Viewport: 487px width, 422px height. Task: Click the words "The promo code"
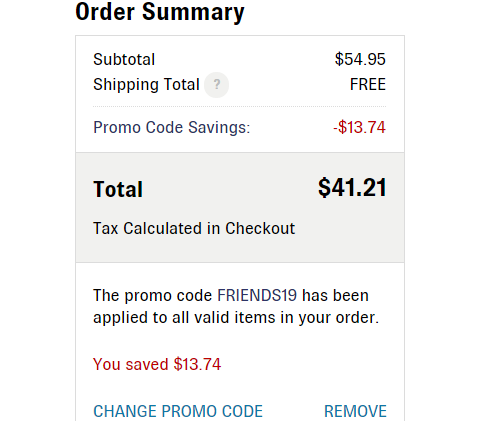click(x=153, y=296)
